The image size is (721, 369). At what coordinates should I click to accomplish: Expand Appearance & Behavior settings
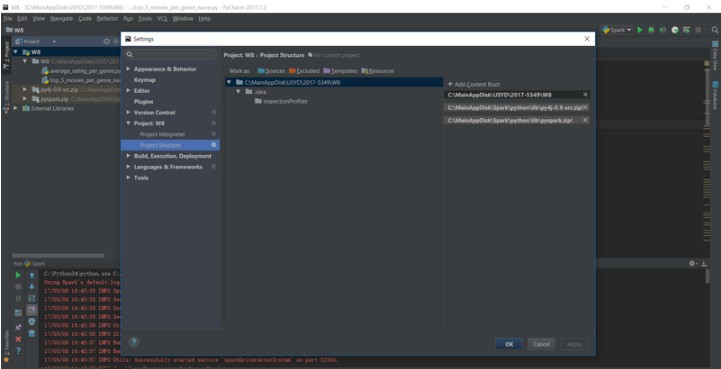pos(128,69)
